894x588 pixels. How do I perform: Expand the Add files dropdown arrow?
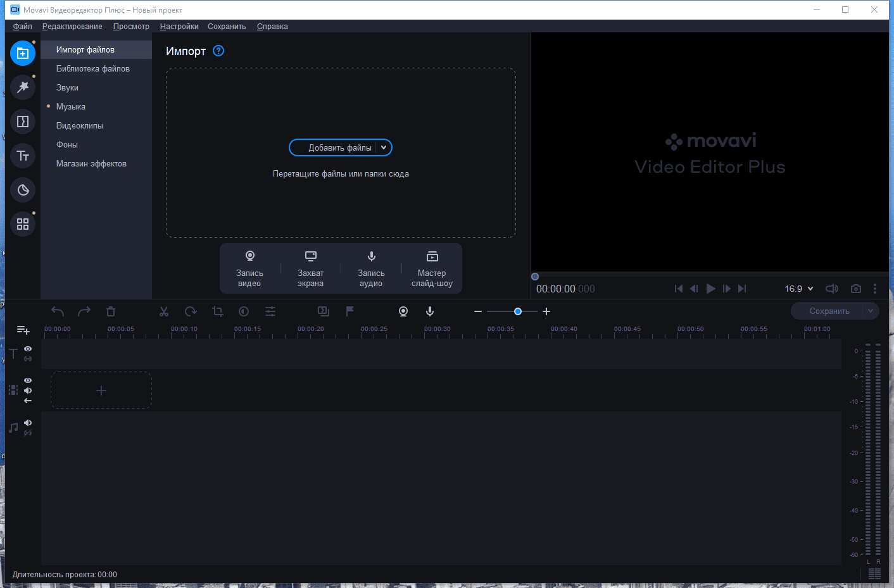coord(384,147)
